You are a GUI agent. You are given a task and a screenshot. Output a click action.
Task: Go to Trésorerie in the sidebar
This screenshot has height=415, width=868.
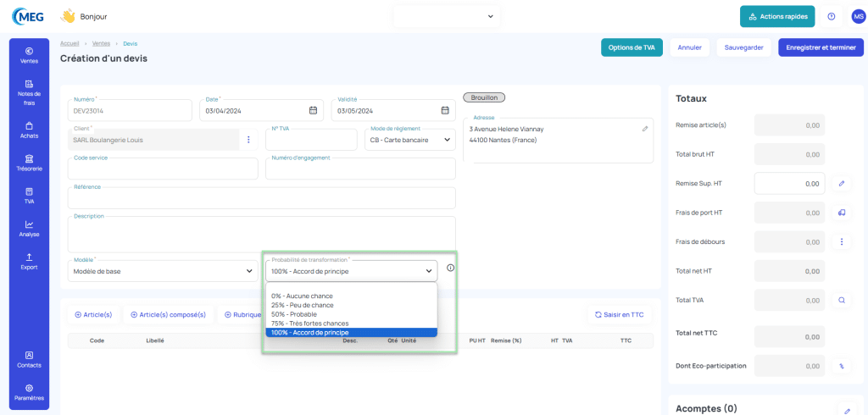29,163
